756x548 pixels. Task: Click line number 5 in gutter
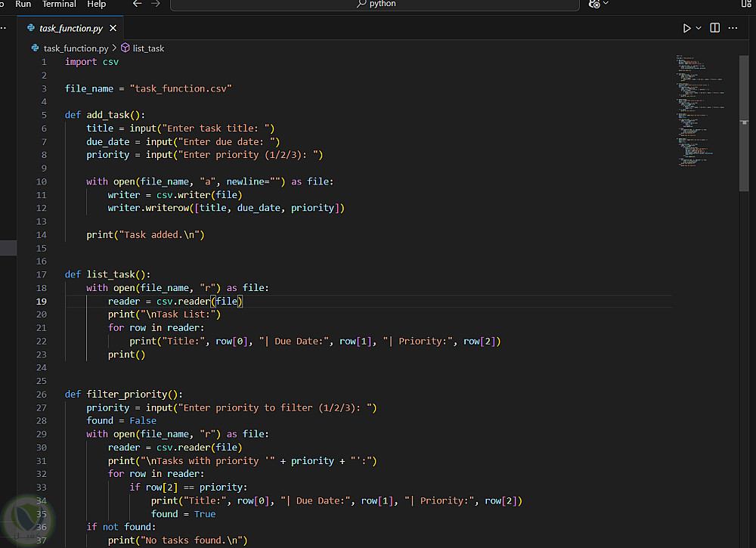44,115
